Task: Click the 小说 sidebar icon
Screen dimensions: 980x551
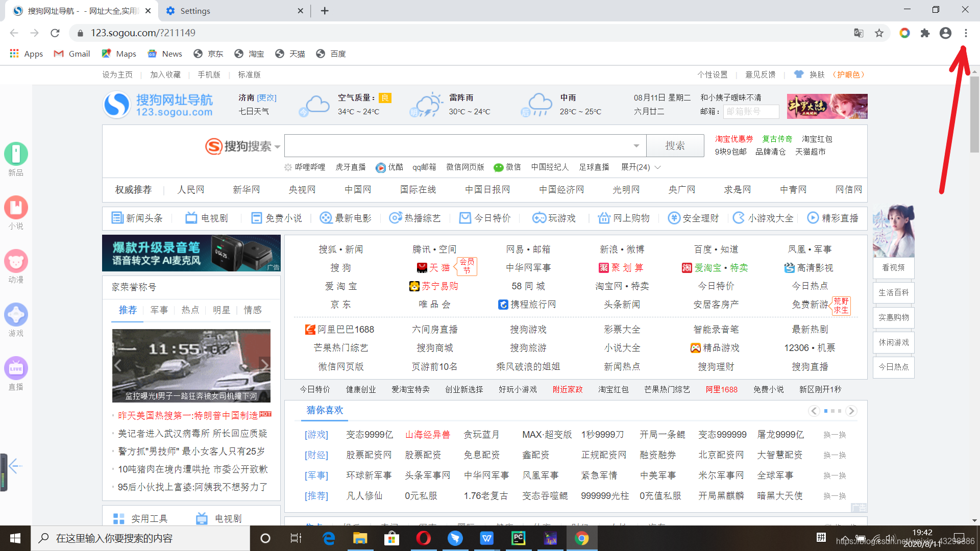Action: click(16, 207)
